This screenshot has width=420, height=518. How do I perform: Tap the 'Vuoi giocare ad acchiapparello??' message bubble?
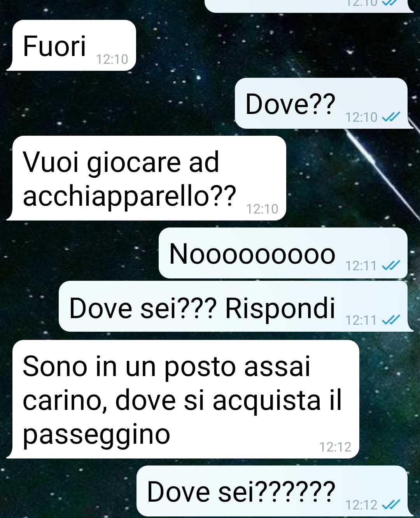(x=149, y=178)
